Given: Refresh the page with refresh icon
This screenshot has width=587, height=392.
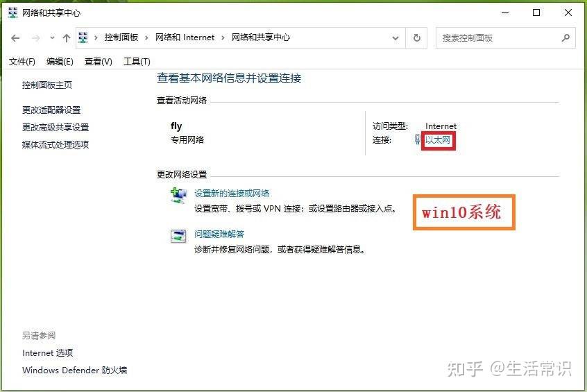Looking at the screenshot, I should point(417,38).
